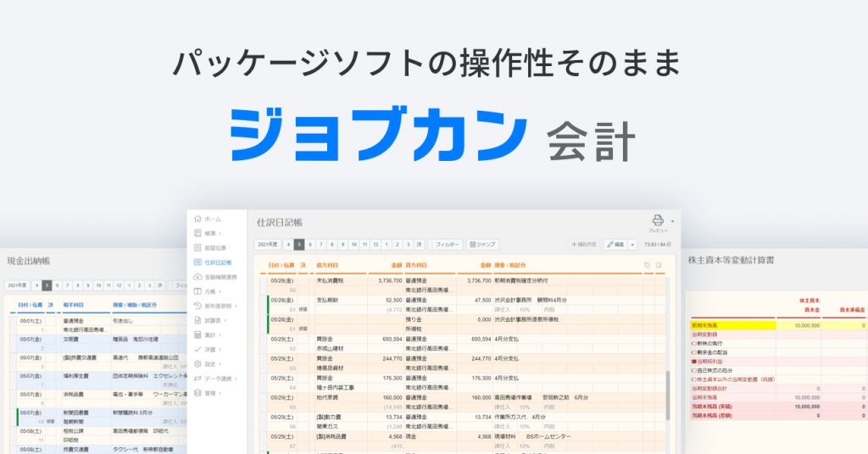Image resolution: width=868 pixels, height=454 pixels.
Task: Open the dropdown arrow beside printer icon
Action: (x=672, y=221)
